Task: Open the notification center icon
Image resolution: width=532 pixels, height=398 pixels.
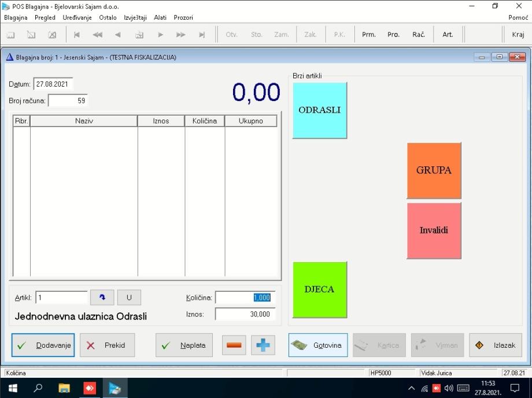Action: [515, 388]
